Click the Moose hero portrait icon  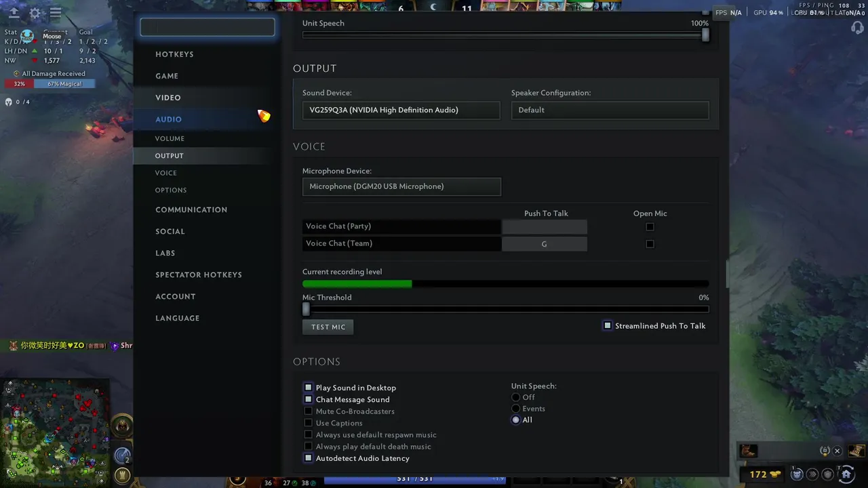point(27,36)
